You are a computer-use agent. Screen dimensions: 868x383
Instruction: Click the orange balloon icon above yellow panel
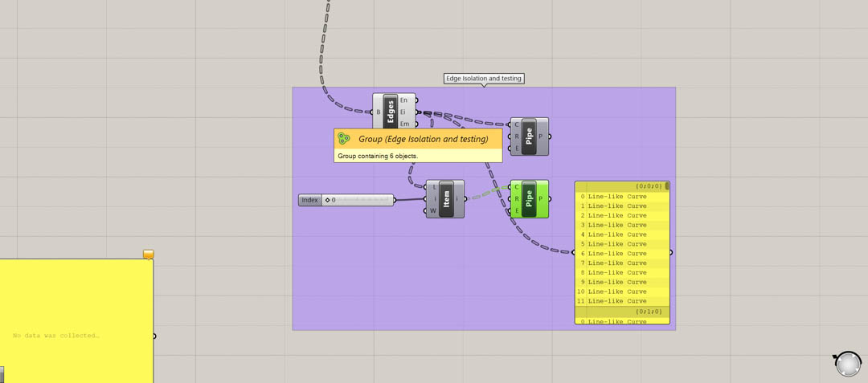tap(149, 255)
